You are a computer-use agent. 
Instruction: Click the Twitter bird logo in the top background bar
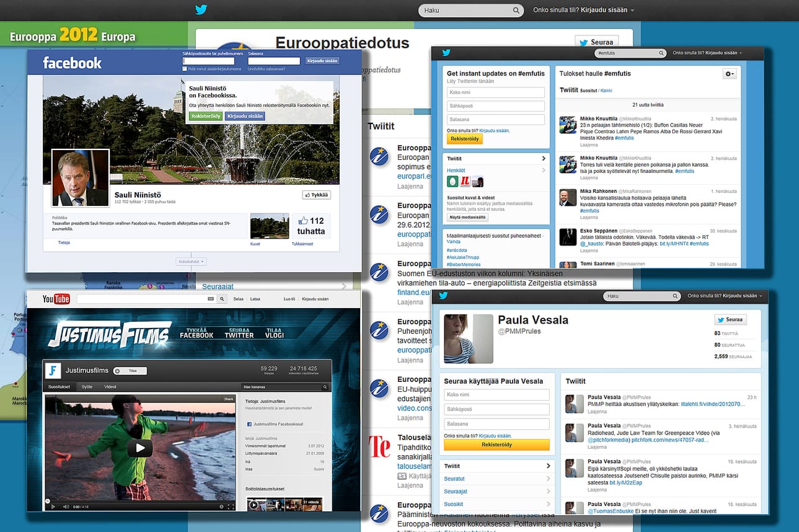click(x=201, y=10)
